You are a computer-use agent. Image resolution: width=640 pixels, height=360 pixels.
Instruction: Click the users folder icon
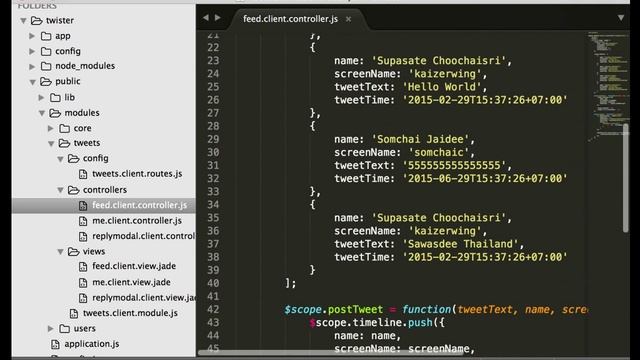pyautogui.click(x=64, y=329)
